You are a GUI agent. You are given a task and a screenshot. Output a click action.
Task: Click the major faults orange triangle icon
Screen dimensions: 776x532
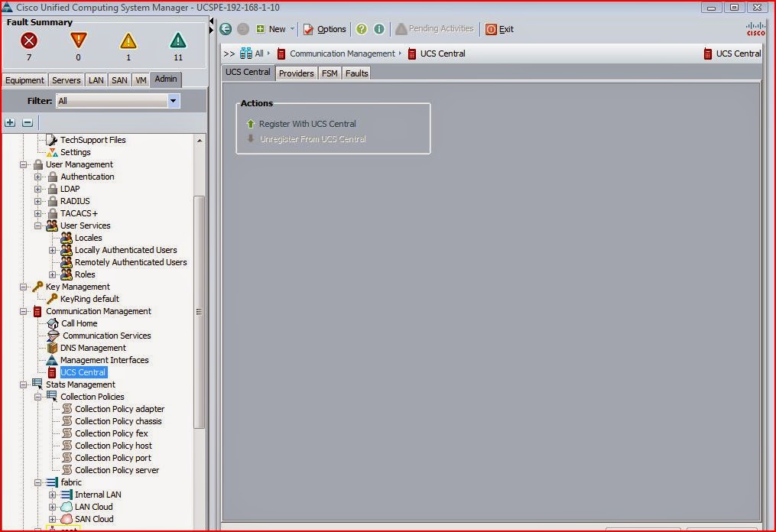pyautogui.click(x=78, y=41)
